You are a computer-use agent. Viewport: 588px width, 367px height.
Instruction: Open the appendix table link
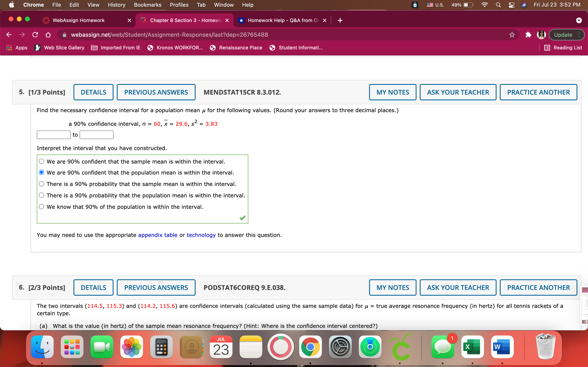coord(157,235)
